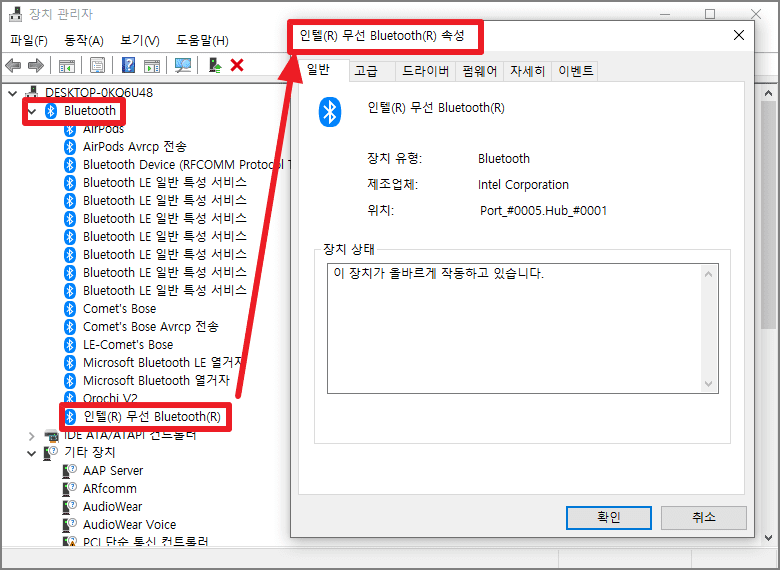Viewport: 780px width, 570px height.
Task: Click the blue Help question-mark icon
Action: pyautogui.click(x=128, y=66)
